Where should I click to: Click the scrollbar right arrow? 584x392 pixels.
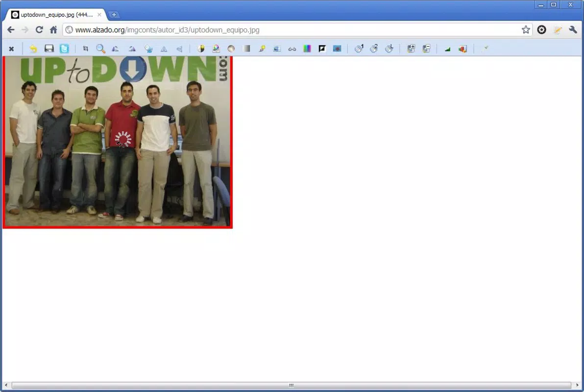point(577,385)
